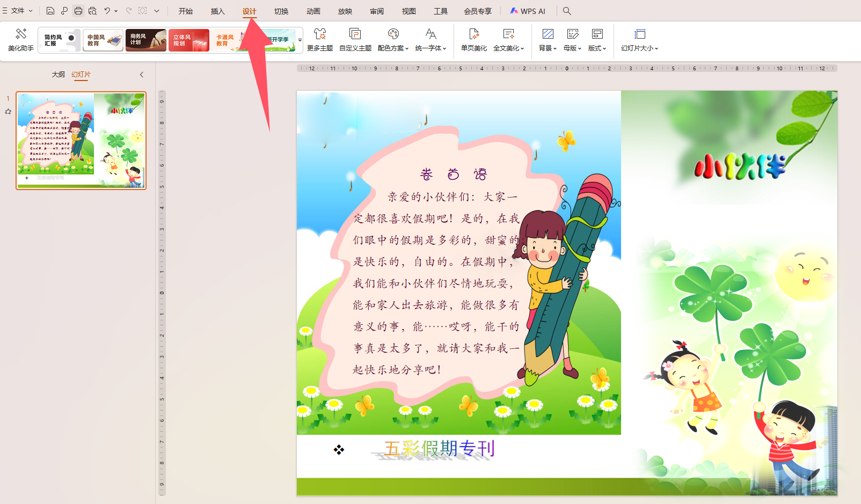The height and width of the screenshot is (504, 861).
Task: Open the 配色方案 color scheme picker
Action: (x=393, y=39)
